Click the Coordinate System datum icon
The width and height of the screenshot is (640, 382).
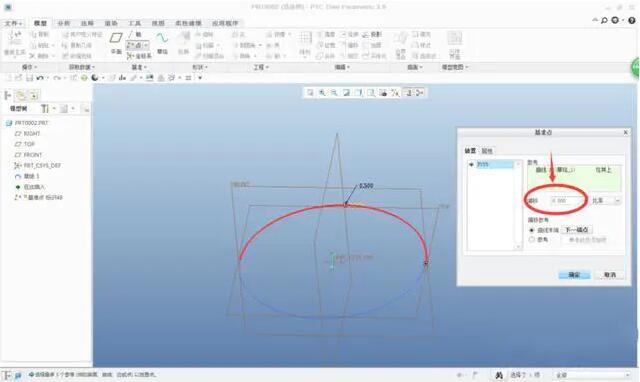coord(139,56)
